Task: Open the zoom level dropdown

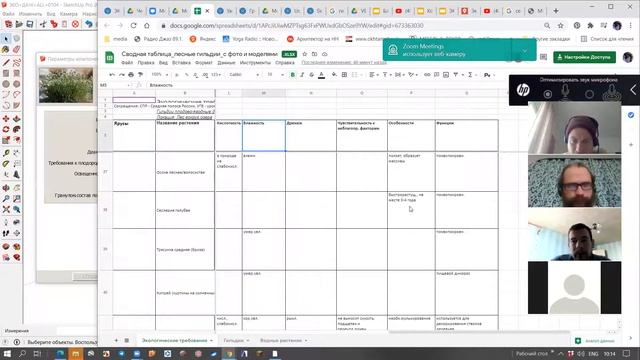Action: 160,75
